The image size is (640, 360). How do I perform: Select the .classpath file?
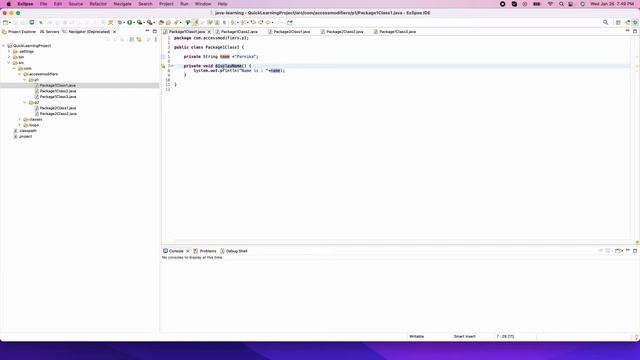pos(25,131)
